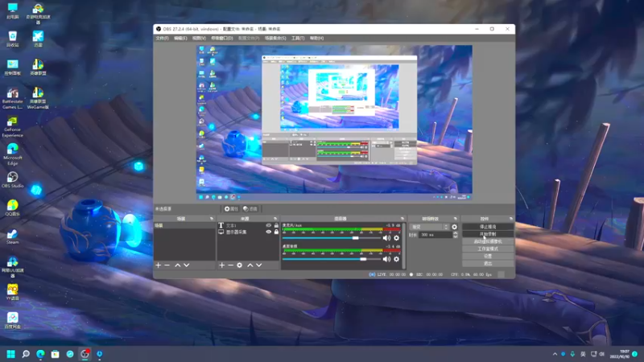Toggle lock on the text source
The image size is (644, 362).
click(276, 225)
